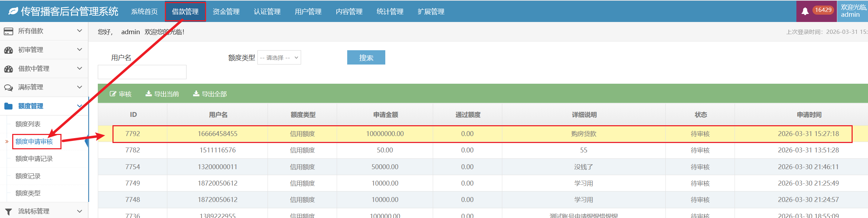This screenshot has height=218, width=868.
Task: Click 导出当前 export button
Action: click(x=162, y=94)
